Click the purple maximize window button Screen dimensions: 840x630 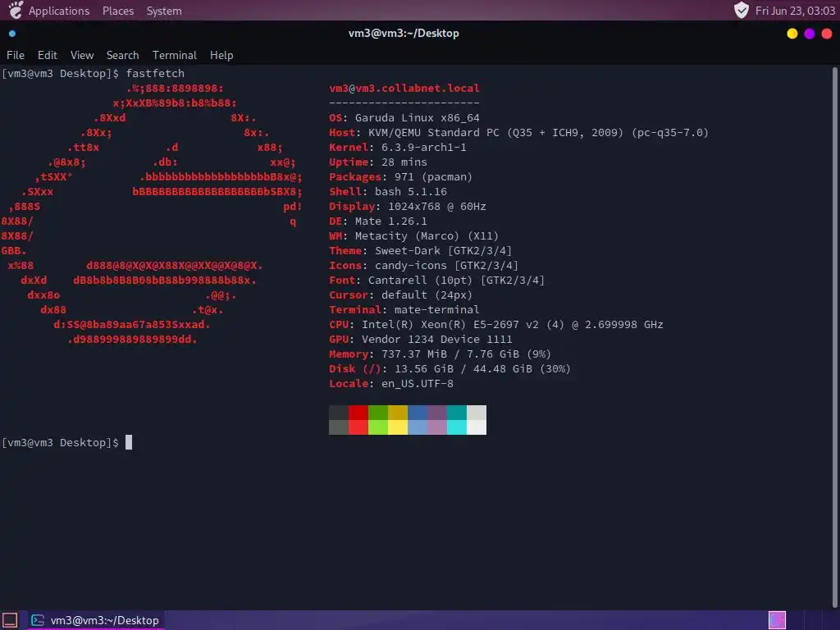(810, 33)
